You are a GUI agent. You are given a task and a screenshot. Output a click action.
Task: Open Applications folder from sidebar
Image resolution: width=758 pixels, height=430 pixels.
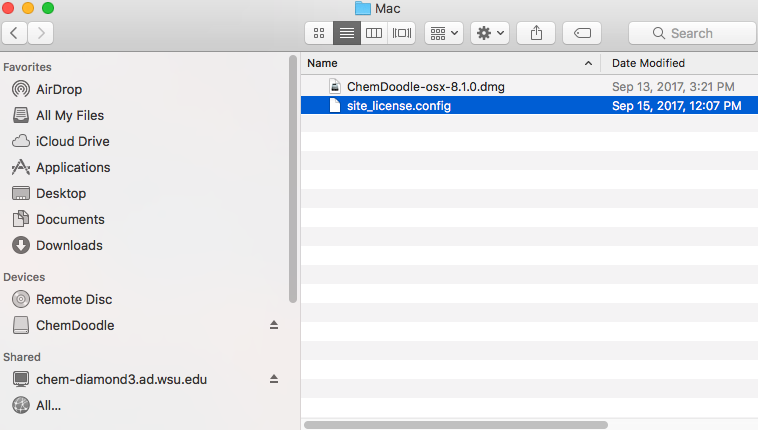click(72, 167)
